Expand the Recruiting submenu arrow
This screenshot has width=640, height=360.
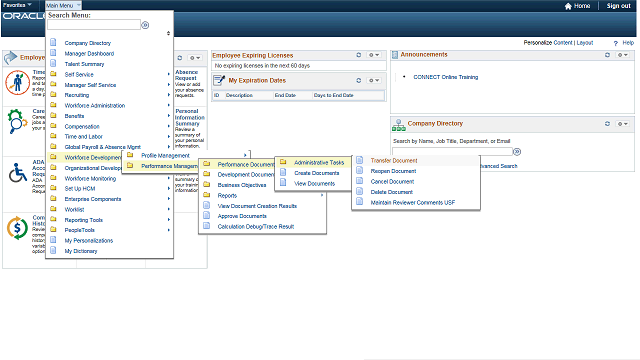tap(169, 95)
